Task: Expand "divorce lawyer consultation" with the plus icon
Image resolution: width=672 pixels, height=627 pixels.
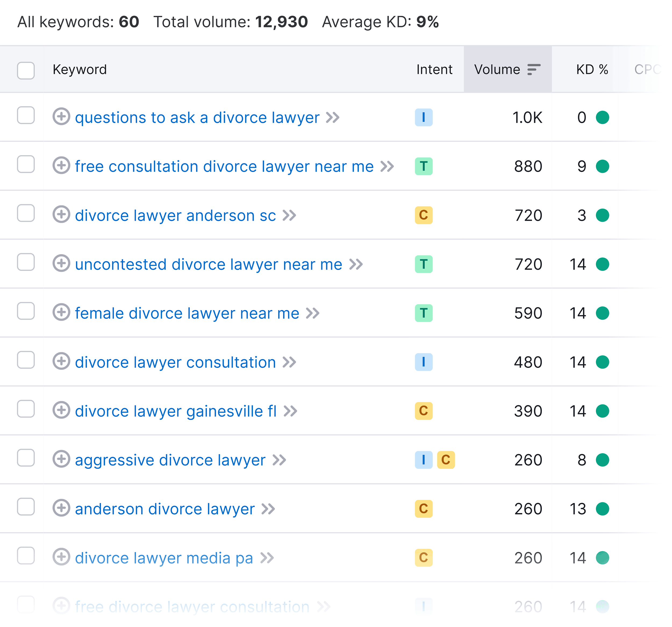Action: [x=62, y=362]
